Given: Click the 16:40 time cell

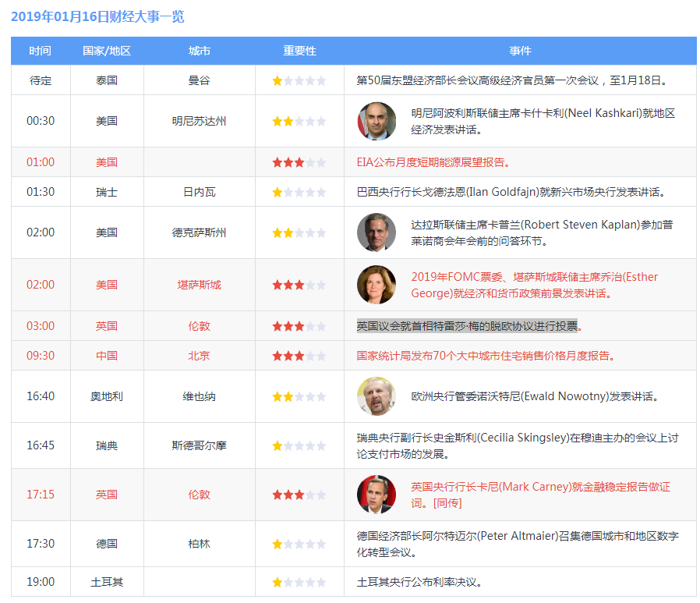Looking at the screenshot, I should (41, 396).
